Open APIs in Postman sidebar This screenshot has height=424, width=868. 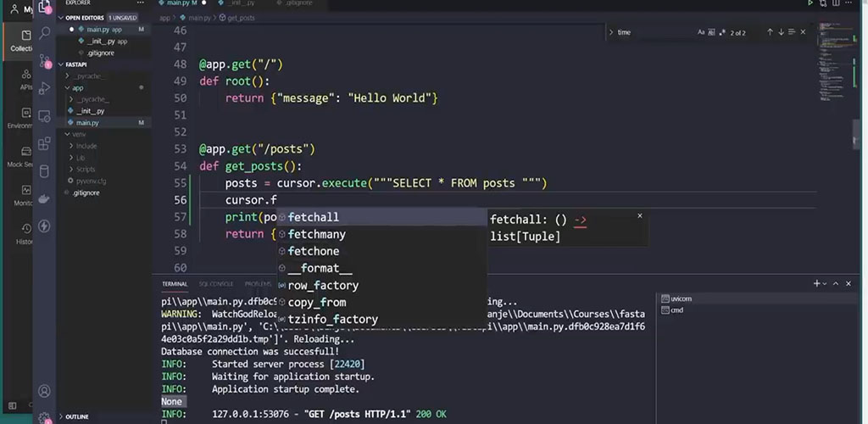pos(25,79)
